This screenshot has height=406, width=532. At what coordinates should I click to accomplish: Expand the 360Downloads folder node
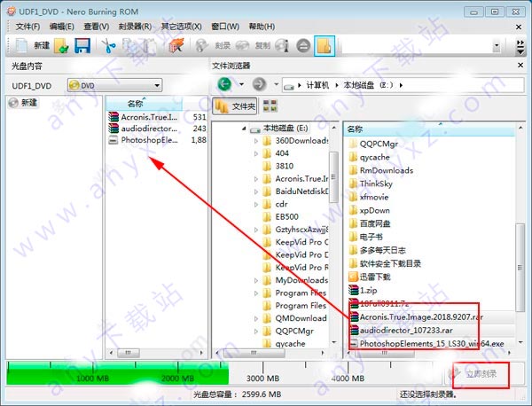click(256, 141)
